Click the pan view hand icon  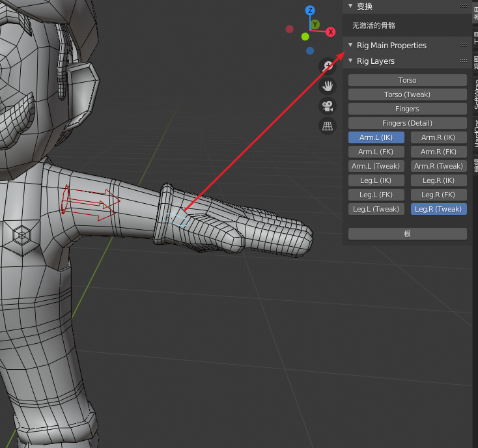click(328, 86)
